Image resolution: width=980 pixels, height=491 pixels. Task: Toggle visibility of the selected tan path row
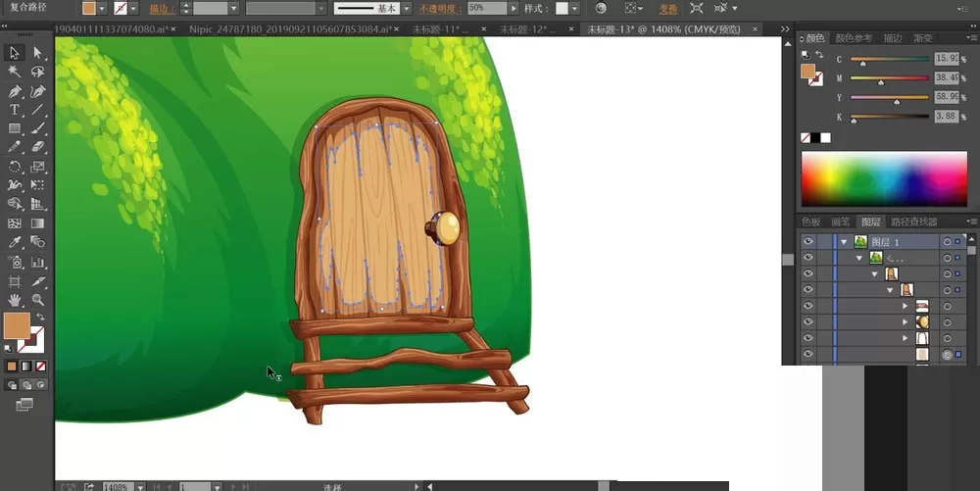(808, 354)
